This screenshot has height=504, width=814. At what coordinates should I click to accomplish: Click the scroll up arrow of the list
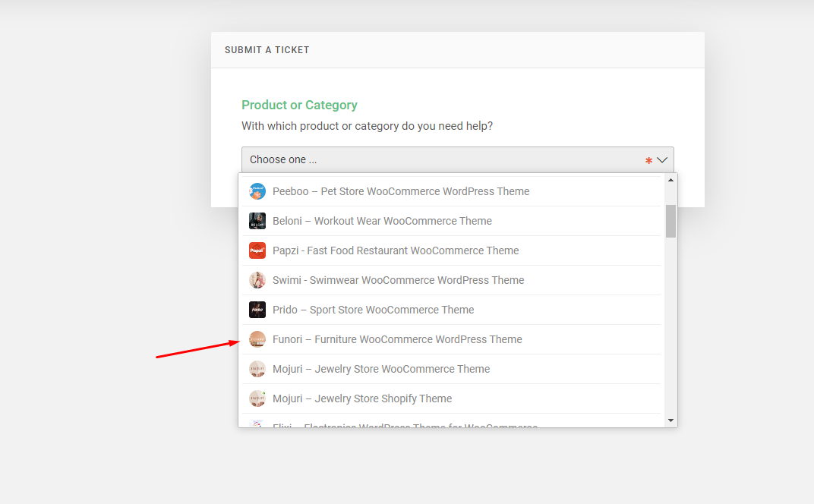click(670, 180)
